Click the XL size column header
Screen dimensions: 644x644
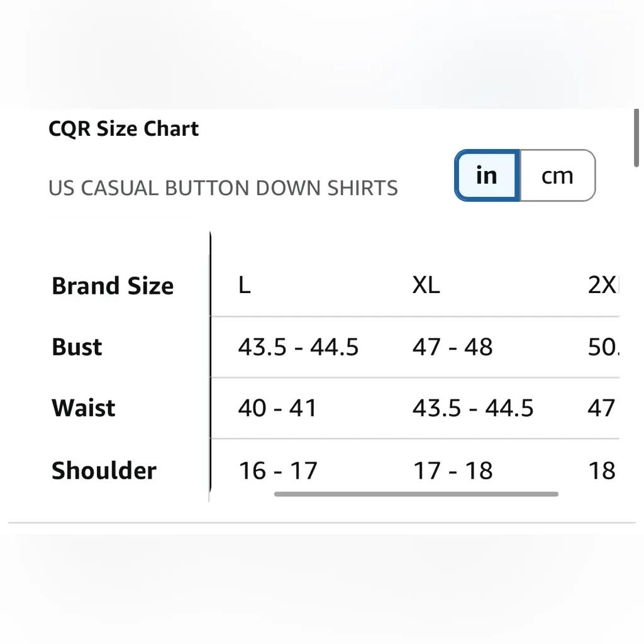pos(426,286)
